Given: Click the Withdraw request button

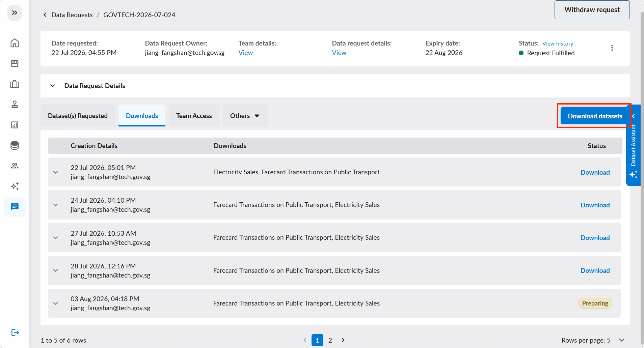Looking at the screenshot, I should coord(592,10).
